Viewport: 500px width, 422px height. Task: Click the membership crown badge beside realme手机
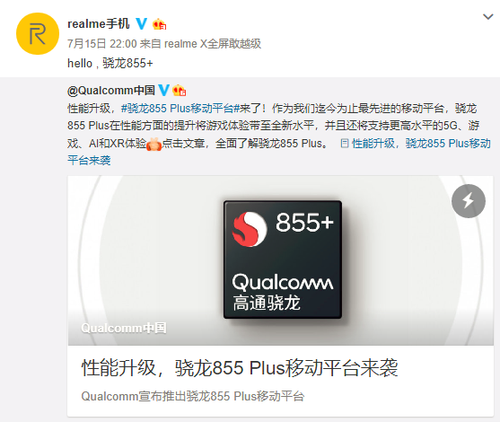click(x=159, y=24)
